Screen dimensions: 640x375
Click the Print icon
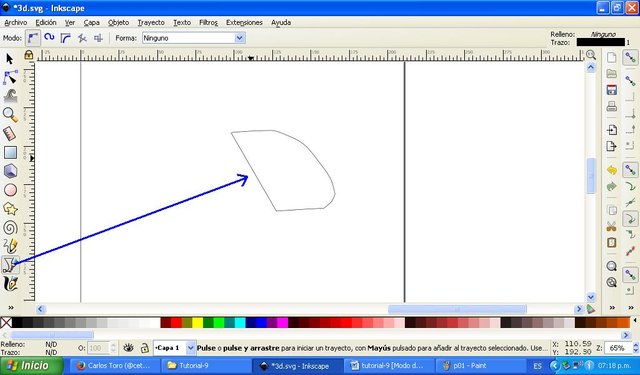[611, 107]
